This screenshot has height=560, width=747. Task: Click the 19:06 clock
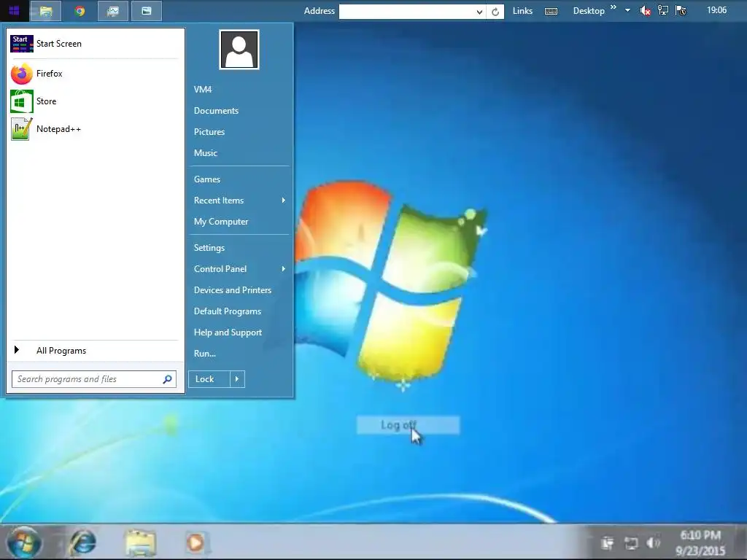[716, 10]
